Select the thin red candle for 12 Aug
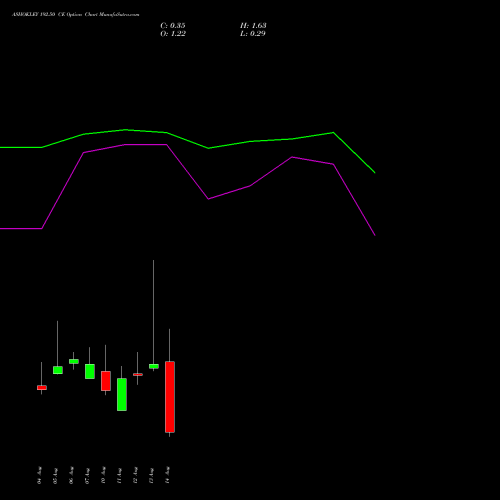 click(x=138, y=375)
